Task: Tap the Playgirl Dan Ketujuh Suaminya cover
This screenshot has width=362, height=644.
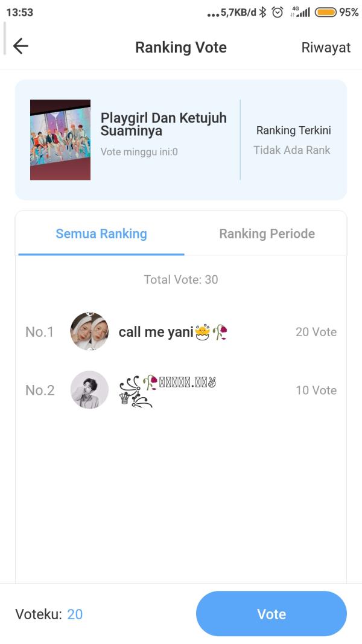Action: click(60, 139)
